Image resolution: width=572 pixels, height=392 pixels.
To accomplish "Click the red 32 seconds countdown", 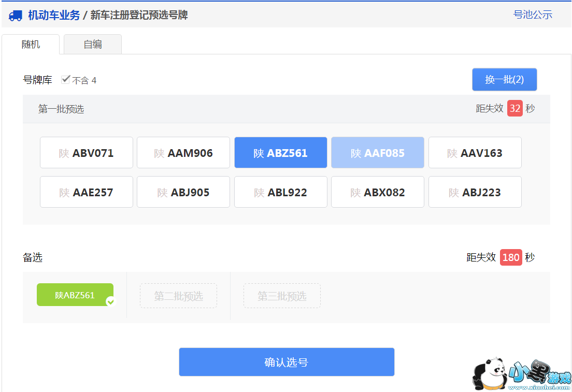I will click(x=514, y=108).
